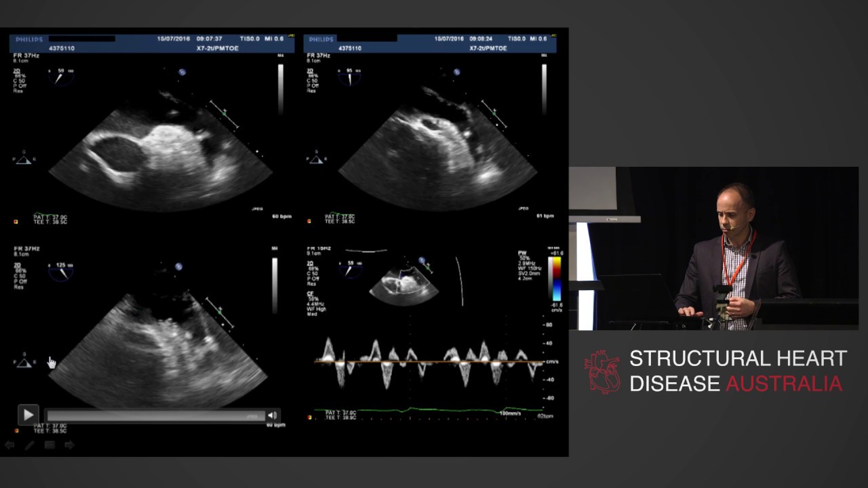868x488 pixels.
Task: Go to previous slide with left arrow
Action: 9,445
